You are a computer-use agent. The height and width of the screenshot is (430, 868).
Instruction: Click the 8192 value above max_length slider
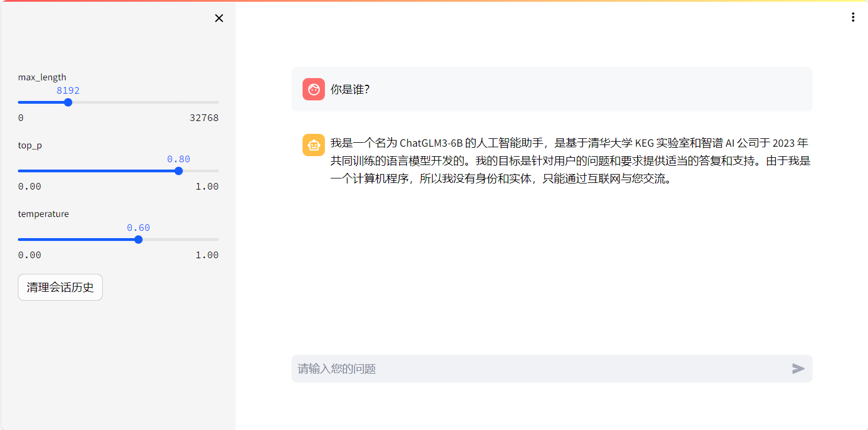pos(68,90)
